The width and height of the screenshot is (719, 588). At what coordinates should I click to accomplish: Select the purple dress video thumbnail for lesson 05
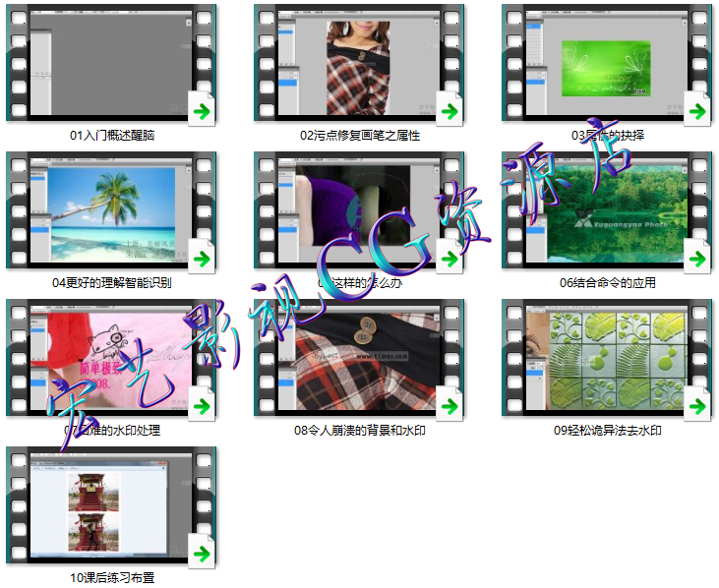pos(359,210)
